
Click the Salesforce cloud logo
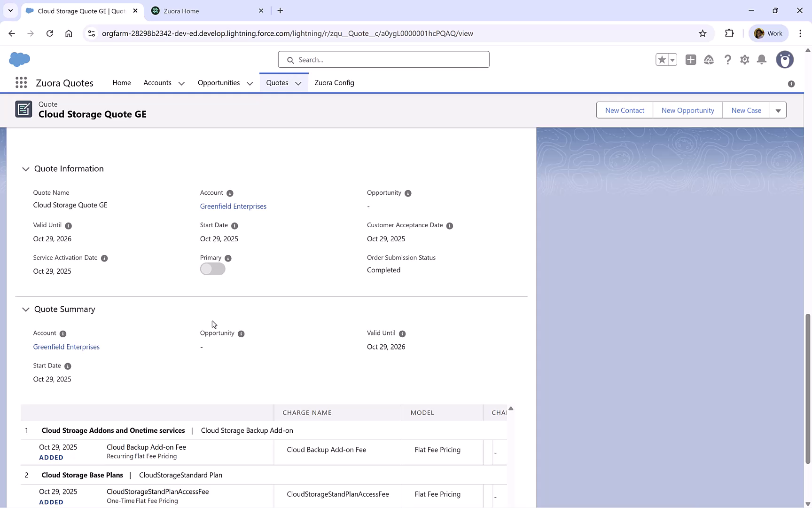pos(19,59)
